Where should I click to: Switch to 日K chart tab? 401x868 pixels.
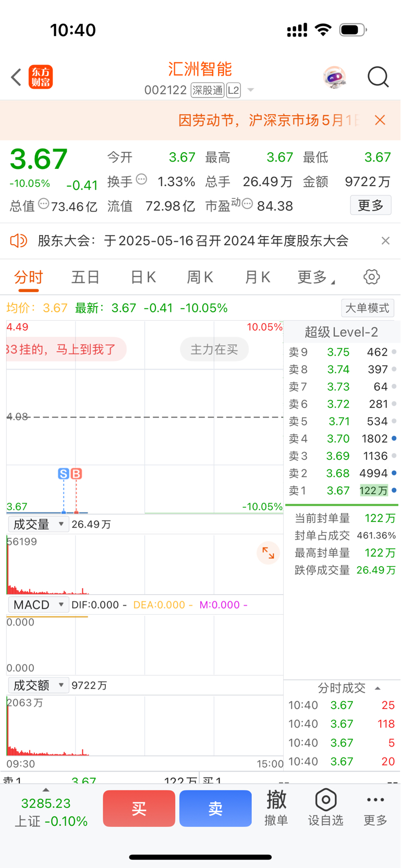[x=143, y=277]
